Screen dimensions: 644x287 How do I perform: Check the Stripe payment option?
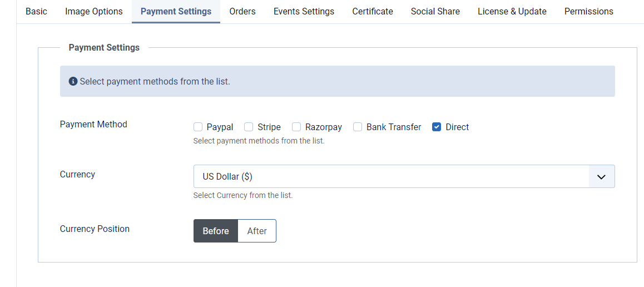point(249,127)
